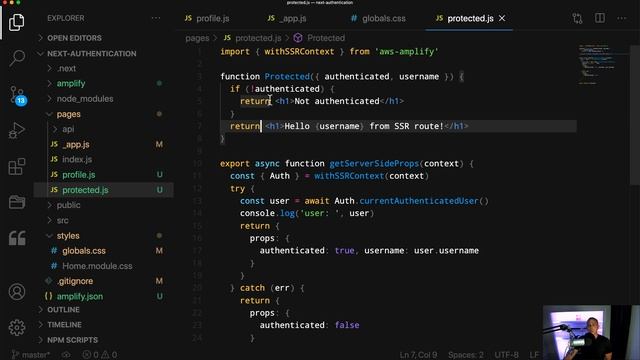Open the Manage gear icon

(x=16, y=327)
